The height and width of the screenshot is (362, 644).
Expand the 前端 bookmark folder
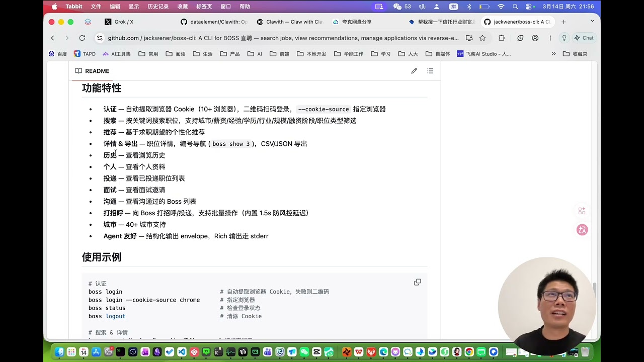pos(279,54)
